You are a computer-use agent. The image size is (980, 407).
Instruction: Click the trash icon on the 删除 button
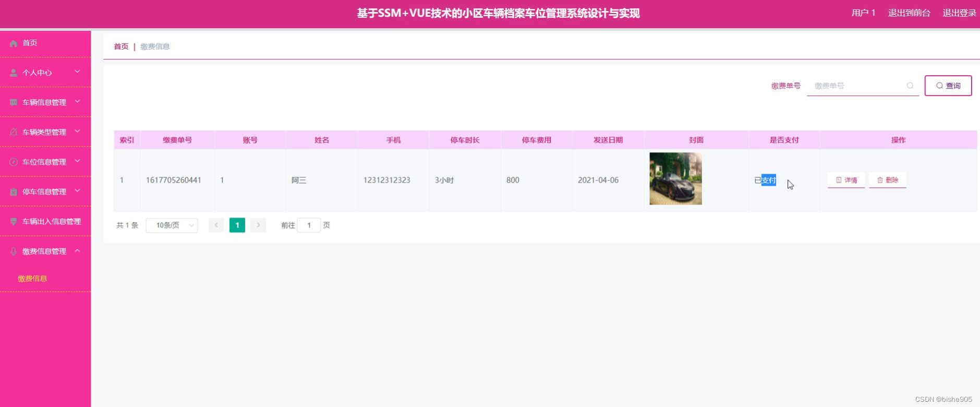(x=880, y=180)
